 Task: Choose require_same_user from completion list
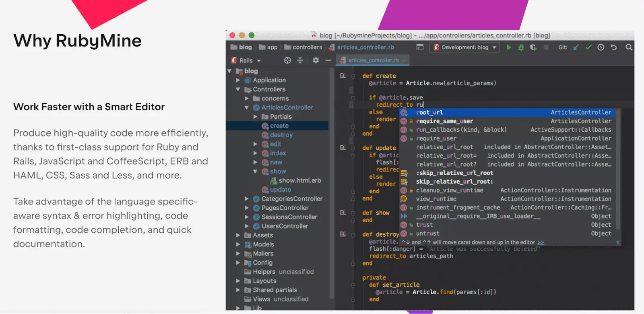[x=508, y=121]
